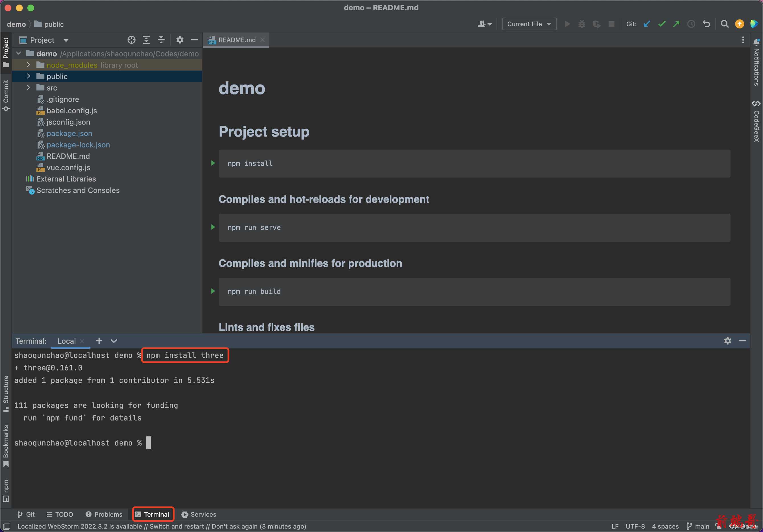Run the npm install code block
This screenshot has height=532, width=763.
213,163
